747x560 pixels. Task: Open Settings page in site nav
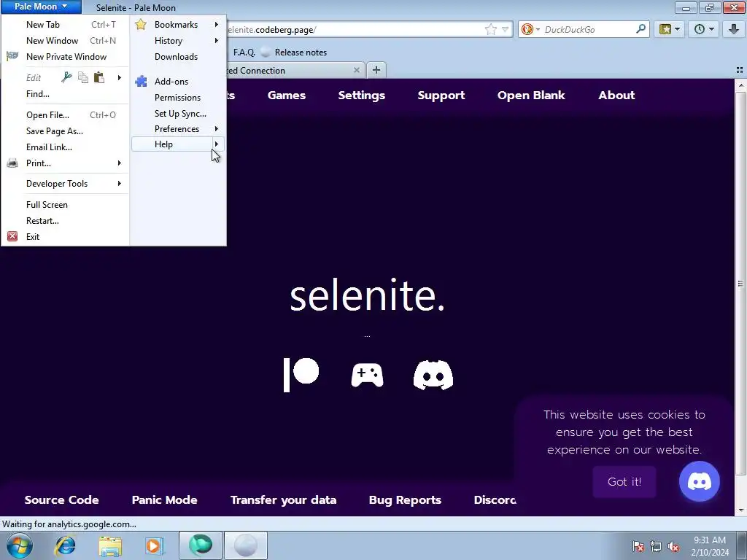pos(362,96)
